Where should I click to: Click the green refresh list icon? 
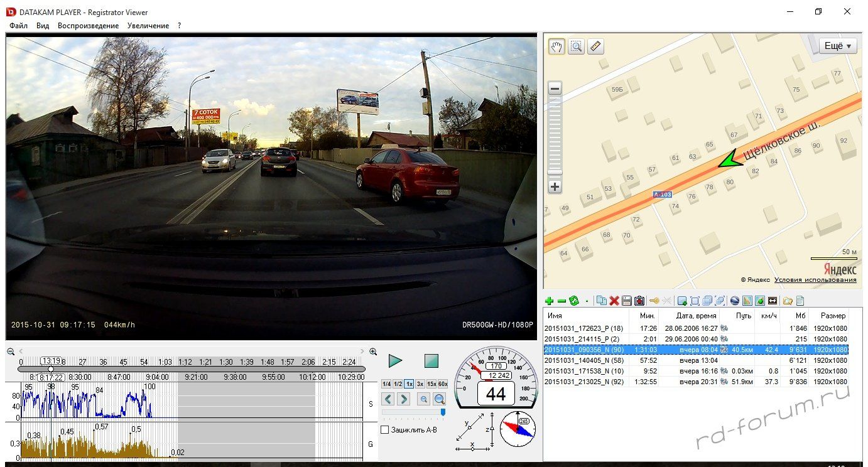click(573, 301)
